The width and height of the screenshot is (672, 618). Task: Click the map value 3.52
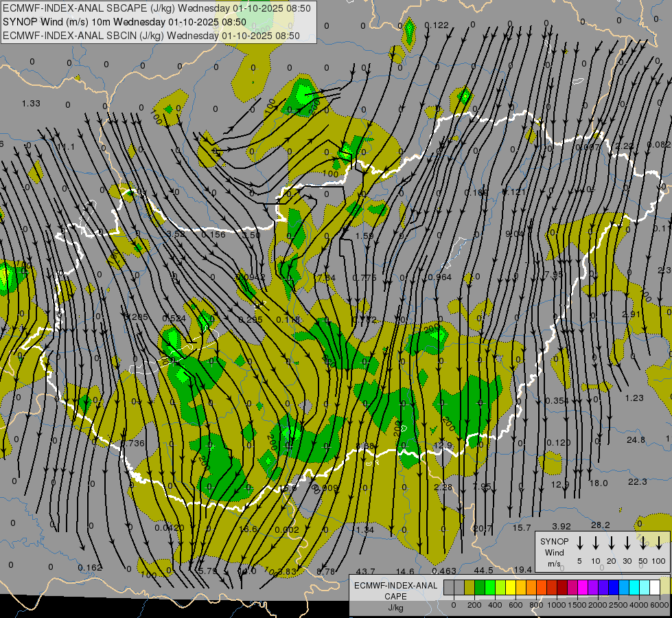[x=175, y=233]
